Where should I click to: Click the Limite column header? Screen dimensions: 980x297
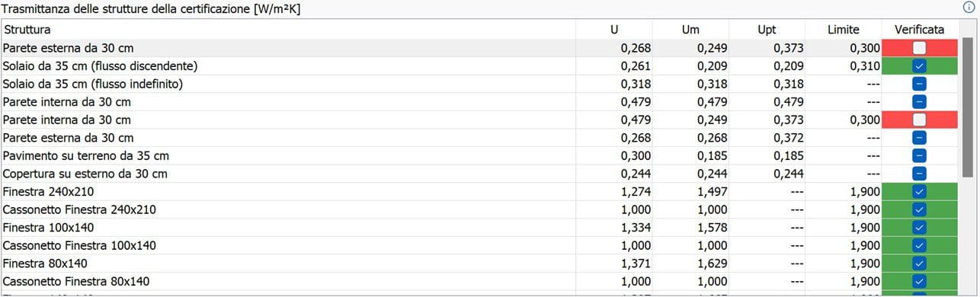[844, 30]
